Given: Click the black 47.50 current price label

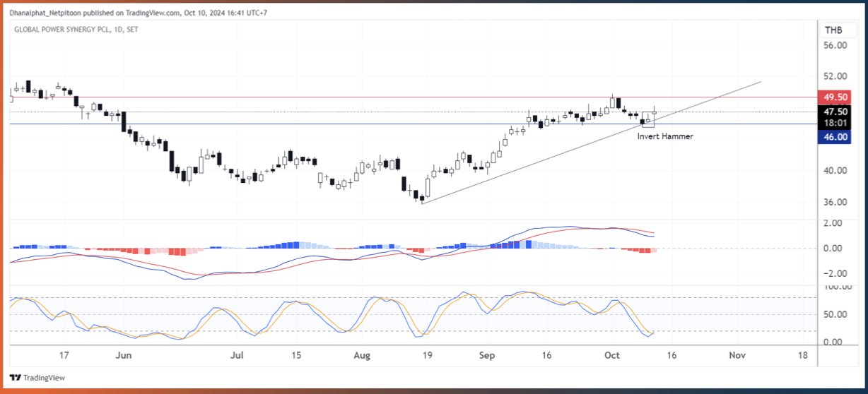Looking at the screenshot, I should [835, 112].
